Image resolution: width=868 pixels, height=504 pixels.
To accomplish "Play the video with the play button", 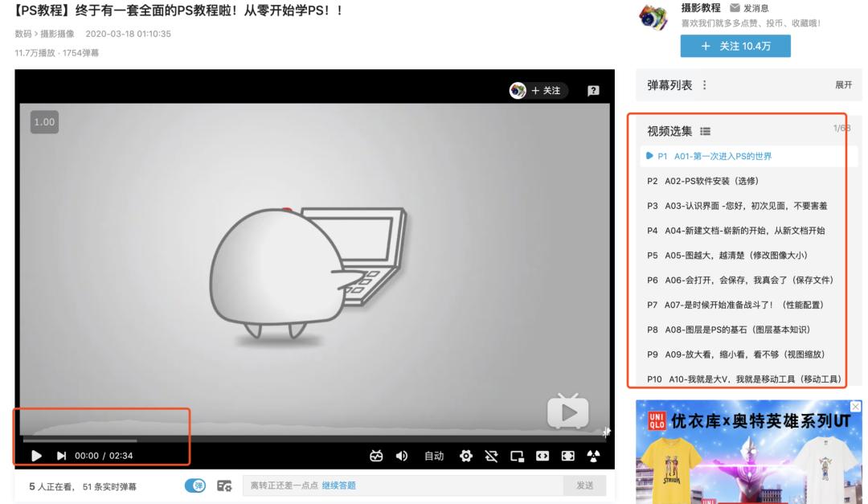I will coord(36,456).
